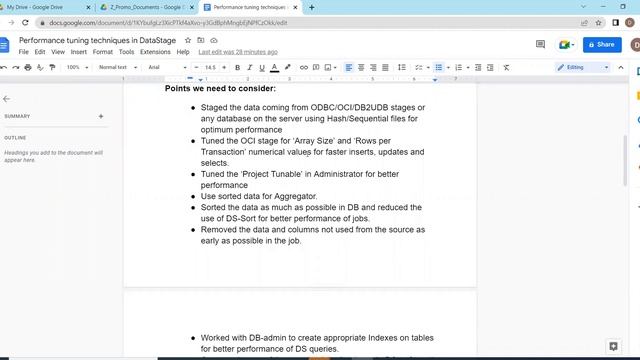Open the insert image dropdown
This screenshot has width=640, height=360.
point(331,67)
